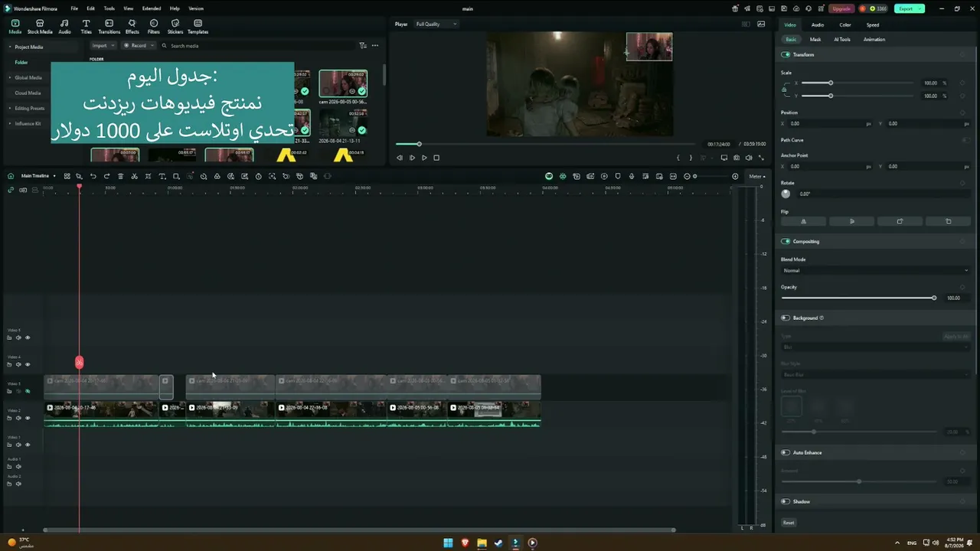
Task: Switch to the Audio properties tab
Action: coord(818,24)
